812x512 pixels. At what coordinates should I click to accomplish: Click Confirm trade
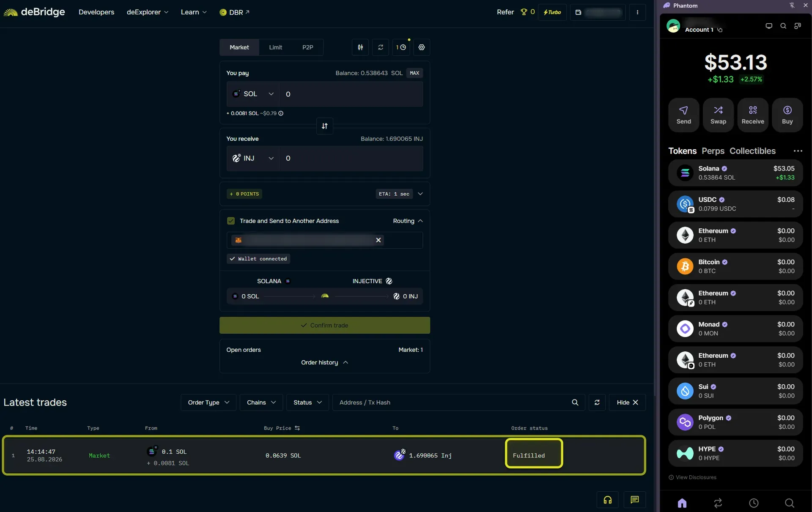pyautogui.click(x=325, y=326)
